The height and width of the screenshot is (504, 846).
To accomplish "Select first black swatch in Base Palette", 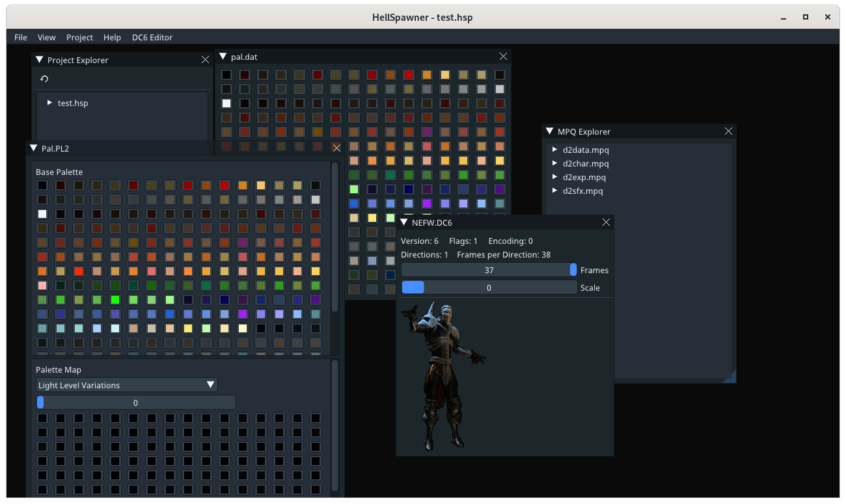I will coord(42,185).
